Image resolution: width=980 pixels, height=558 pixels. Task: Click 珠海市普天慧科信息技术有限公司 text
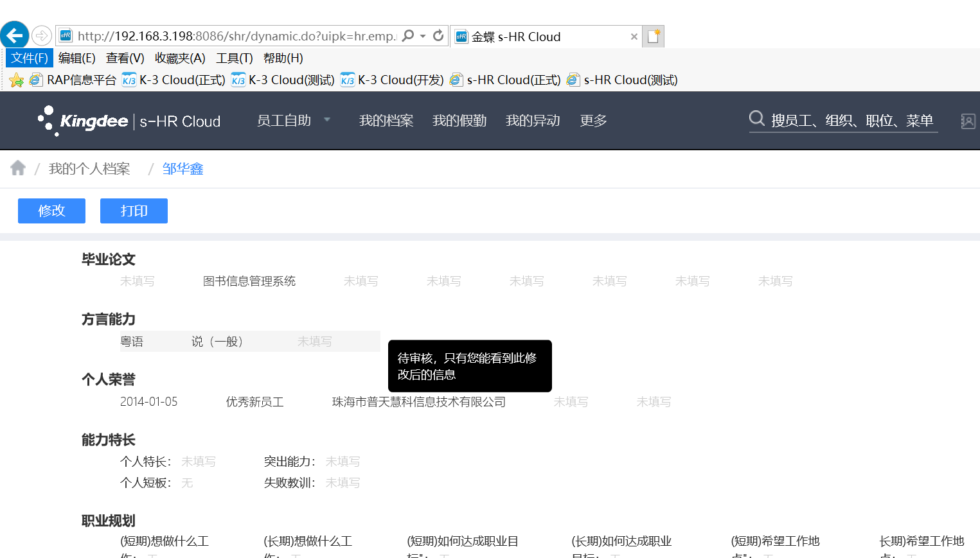418,401
